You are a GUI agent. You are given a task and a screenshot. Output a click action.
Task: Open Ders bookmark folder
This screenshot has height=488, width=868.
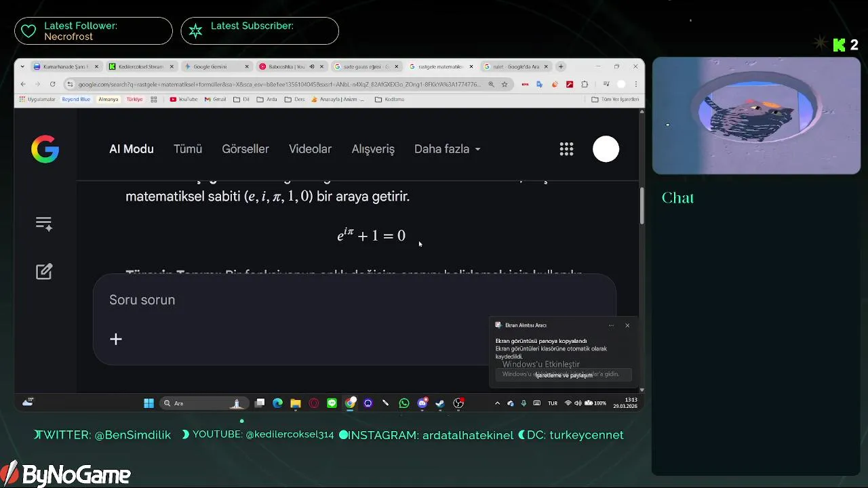click(295, 99)
